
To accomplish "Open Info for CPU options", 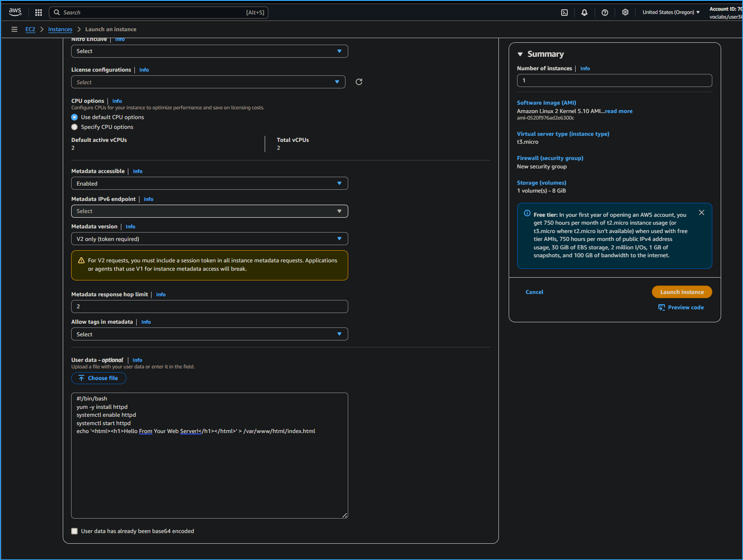I will tap(117, 101).
